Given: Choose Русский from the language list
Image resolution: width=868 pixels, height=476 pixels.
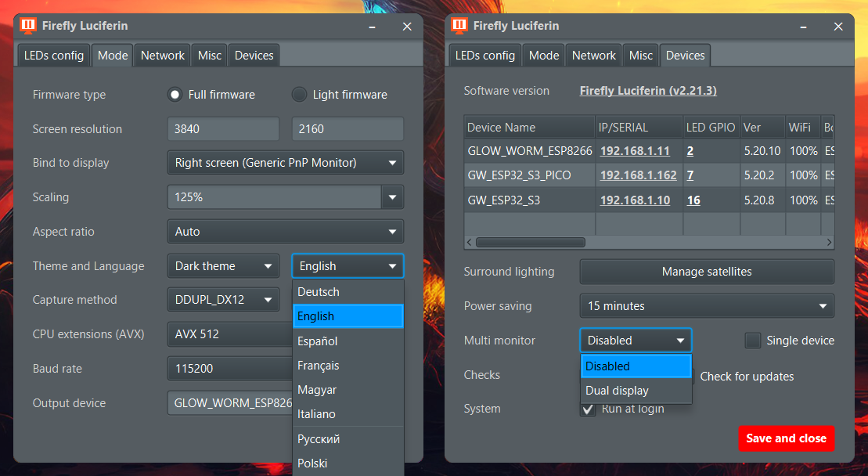Looking at the screenshot, I should coord(348,439).
